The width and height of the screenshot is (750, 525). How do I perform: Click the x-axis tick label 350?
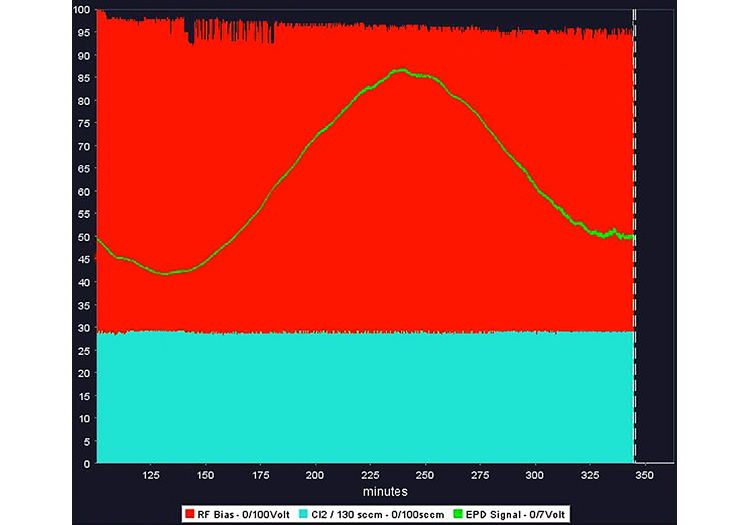644,475
